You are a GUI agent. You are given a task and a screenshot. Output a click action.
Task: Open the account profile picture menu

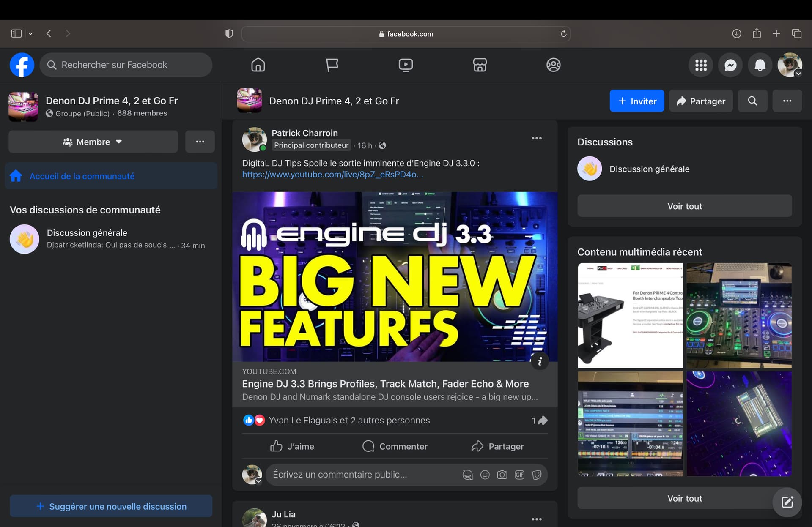point(790,65)
